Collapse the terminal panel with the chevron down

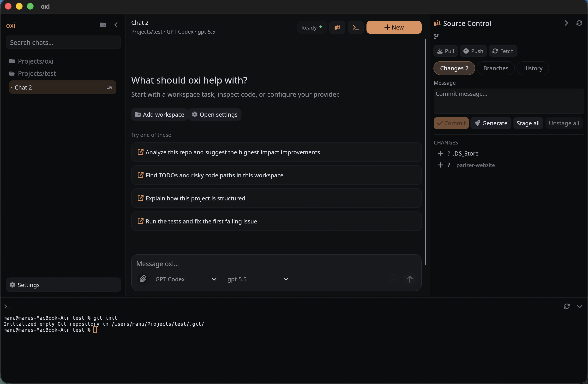click(580, 306)
